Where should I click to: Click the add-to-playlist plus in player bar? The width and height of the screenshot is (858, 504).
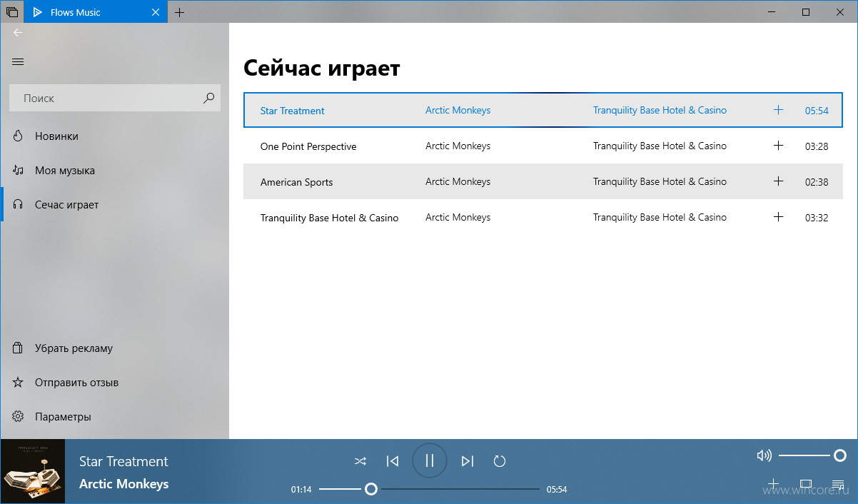(773, 483)
